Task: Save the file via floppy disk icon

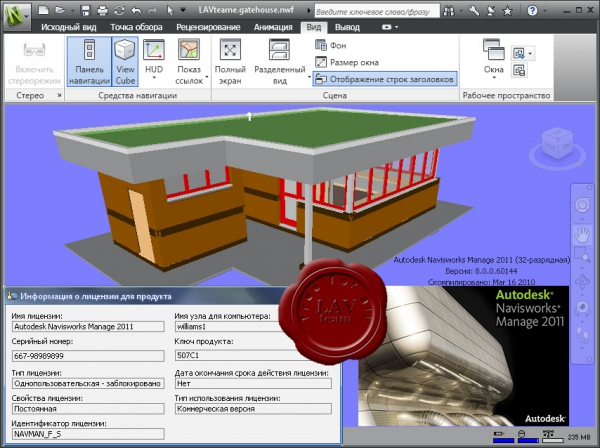Action: pyautogui.click(x=86, y=10)
